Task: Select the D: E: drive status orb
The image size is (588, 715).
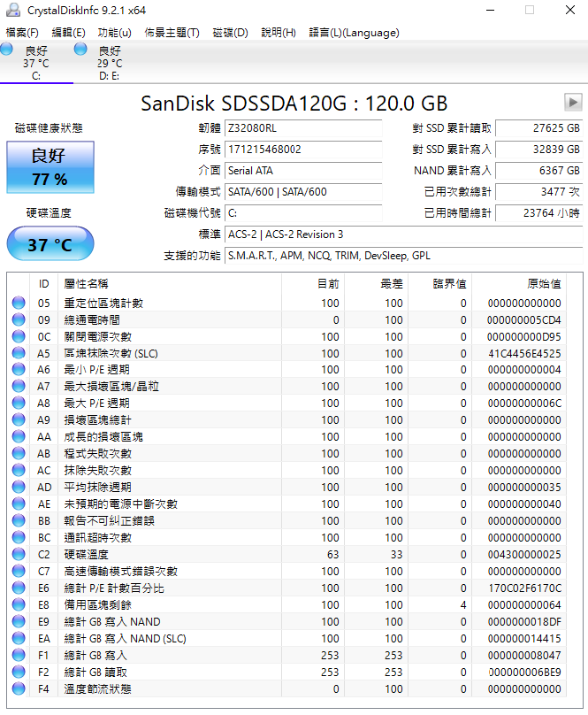Action: coord(80,49)
